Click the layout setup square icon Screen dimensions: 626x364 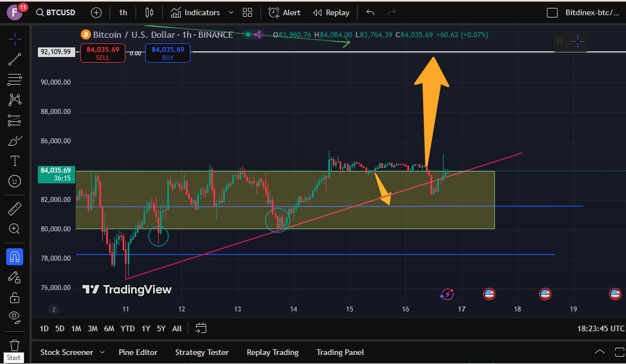point(552,13)
